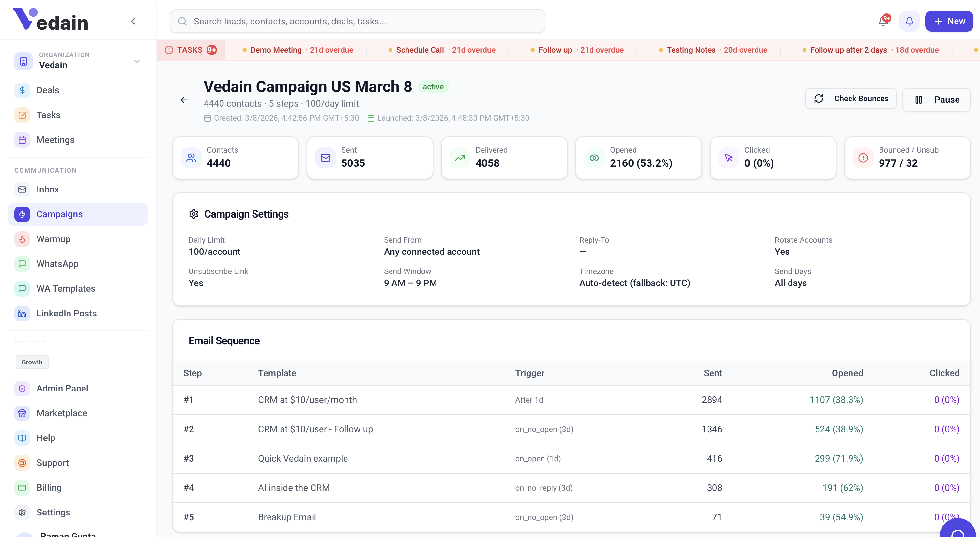Select the AI inside the CRM template
Image resolution: width=980 pixels, height=537 pixels.
pyautogui.click(x=294, y=487)
